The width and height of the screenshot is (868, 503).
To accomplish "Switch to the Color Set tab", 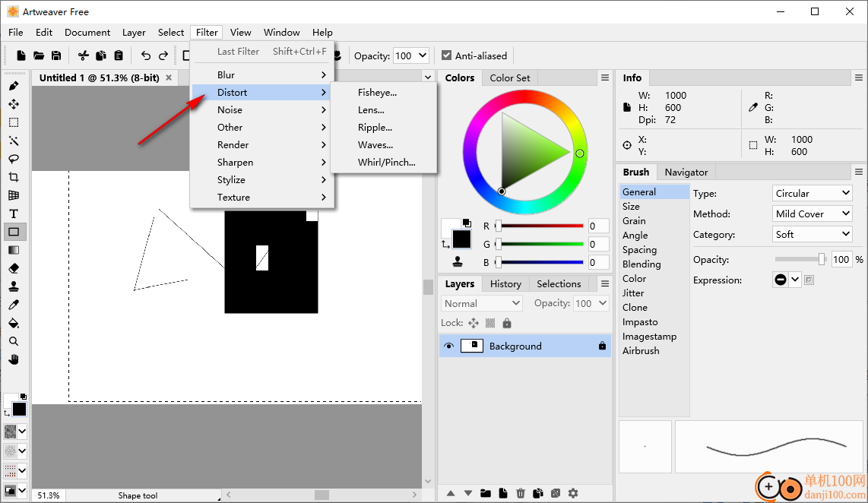I will click(x=510, y=78).
